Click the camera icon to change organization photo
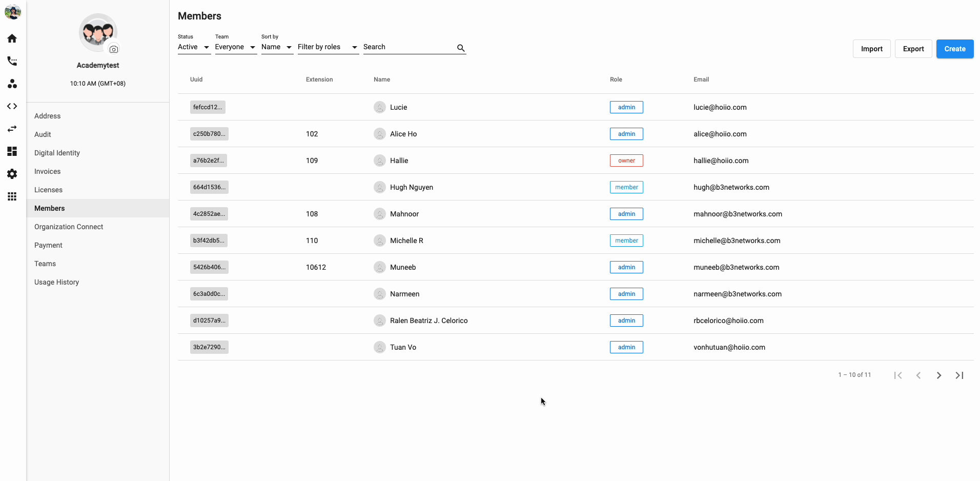This screenshot has height=481, width=980. (x=114, y=49)
